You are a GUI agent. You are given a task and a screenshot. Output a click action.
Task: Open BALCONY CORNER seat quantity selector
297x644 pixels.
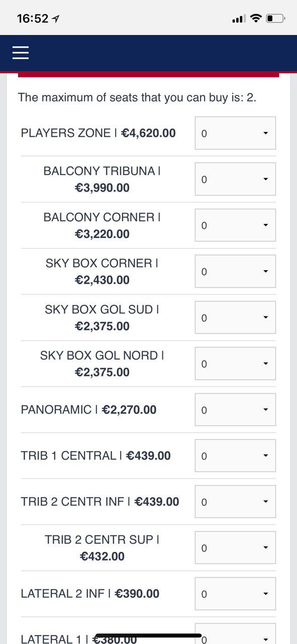(x=235, y=225)
